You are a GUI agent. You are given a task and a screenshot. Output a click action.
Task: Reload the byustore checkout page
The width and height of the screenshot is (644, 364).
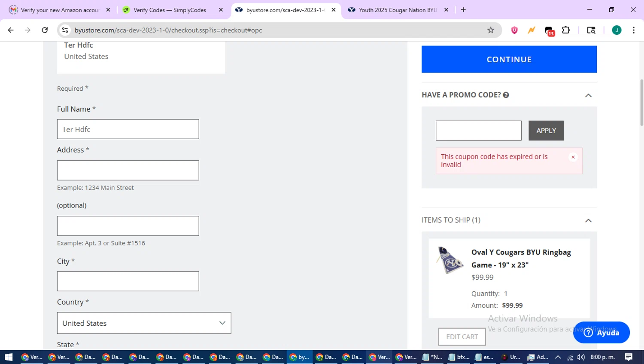(x=45, y=30)
